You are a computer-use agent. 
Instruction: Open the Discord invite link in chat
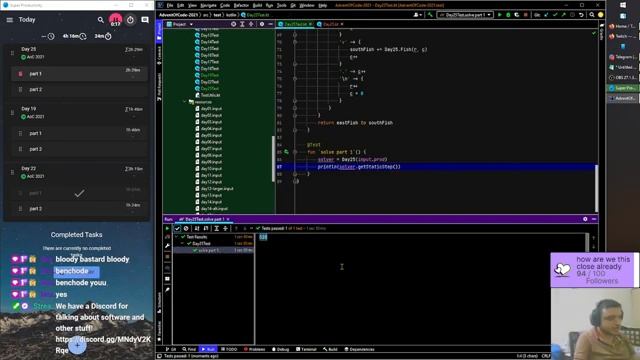pos(103,344)
